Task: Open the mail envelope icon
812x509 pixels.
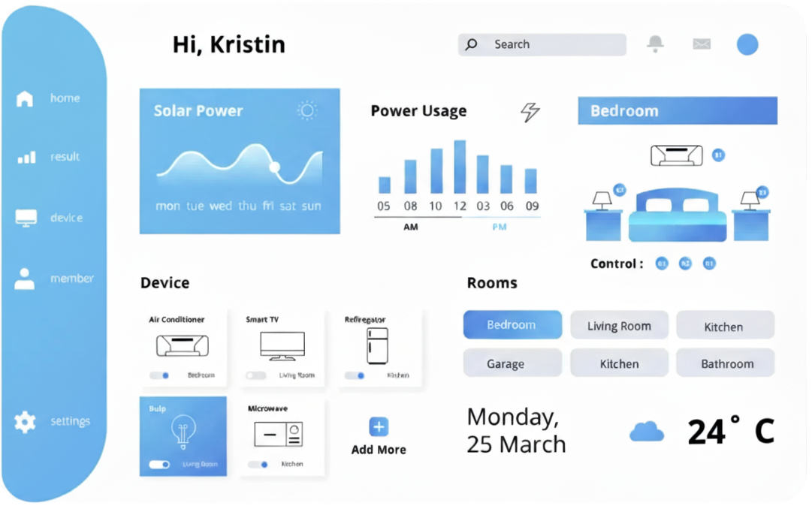Action: pos(701,44)
